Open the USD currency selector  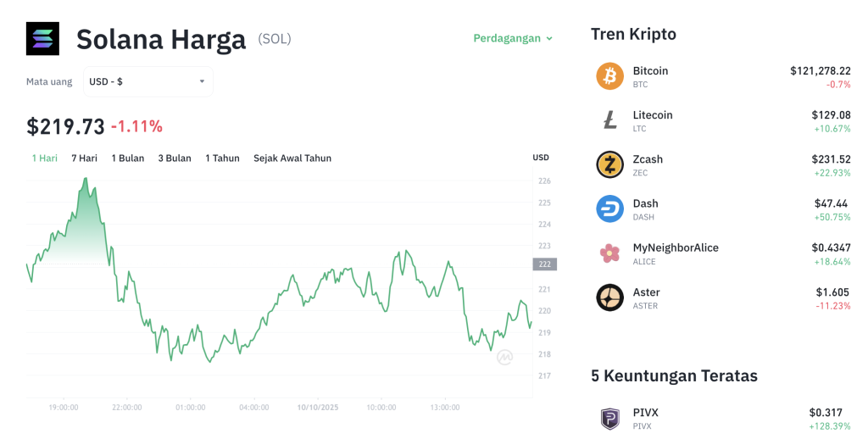[x=147, y=81]
